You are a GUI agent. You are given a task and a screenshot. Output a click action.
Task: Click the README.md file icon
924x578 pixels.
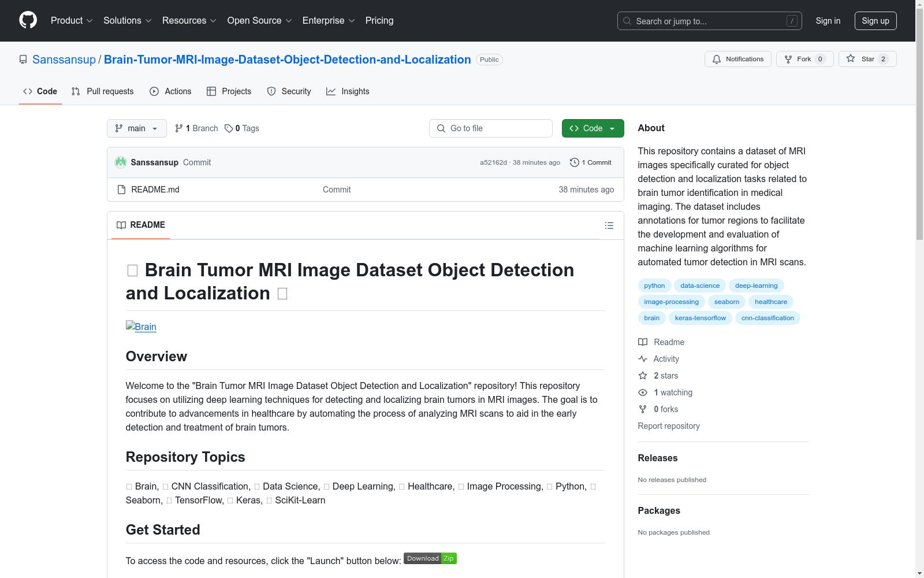pos(121,189)
